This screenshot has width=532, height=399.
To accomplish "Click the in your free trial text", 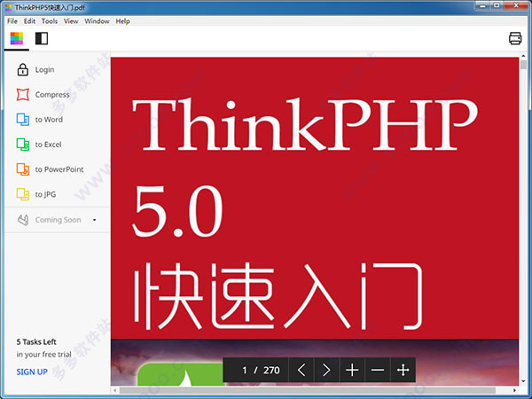I will point(43,354).
